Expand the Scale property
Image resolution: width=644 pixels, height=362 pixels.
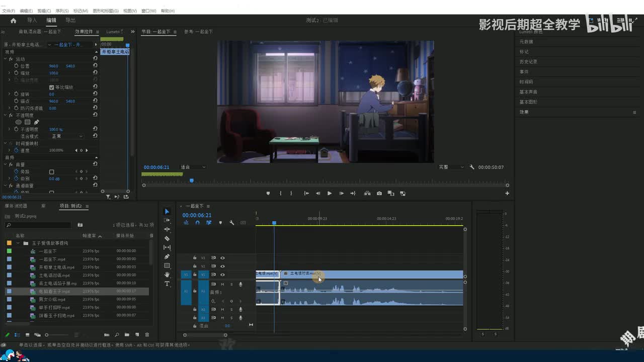tap(9, 73)
